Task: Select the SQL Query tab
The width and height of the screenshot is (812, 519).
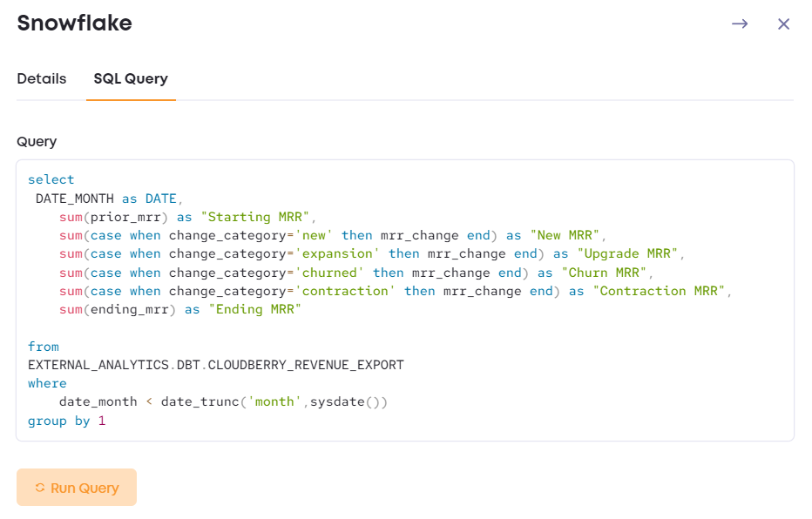Action: (130, 78)
